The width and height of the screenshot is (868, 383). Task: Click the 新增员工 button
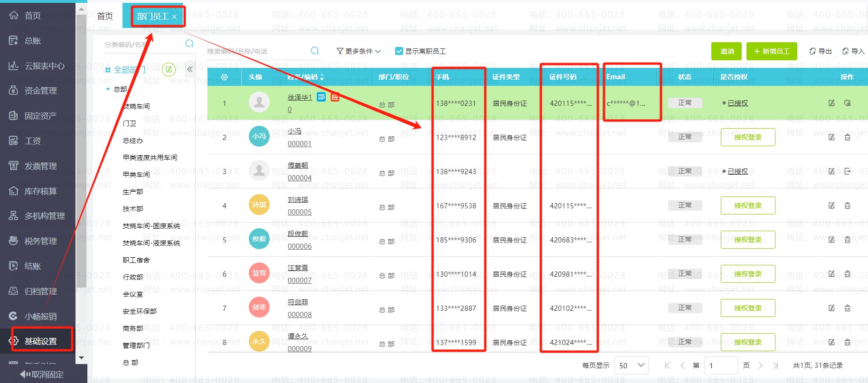click(x=771, y=51)
